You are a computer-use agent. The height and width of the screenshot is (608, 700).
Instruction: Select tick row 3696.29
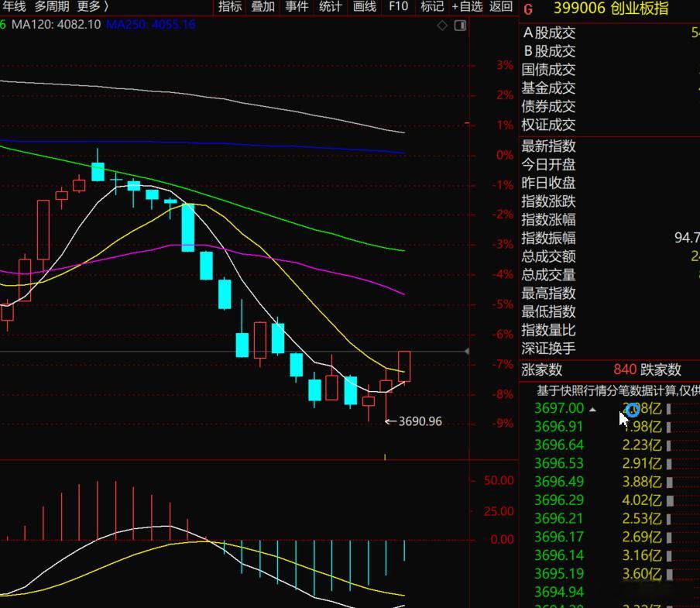click(609, 500)
